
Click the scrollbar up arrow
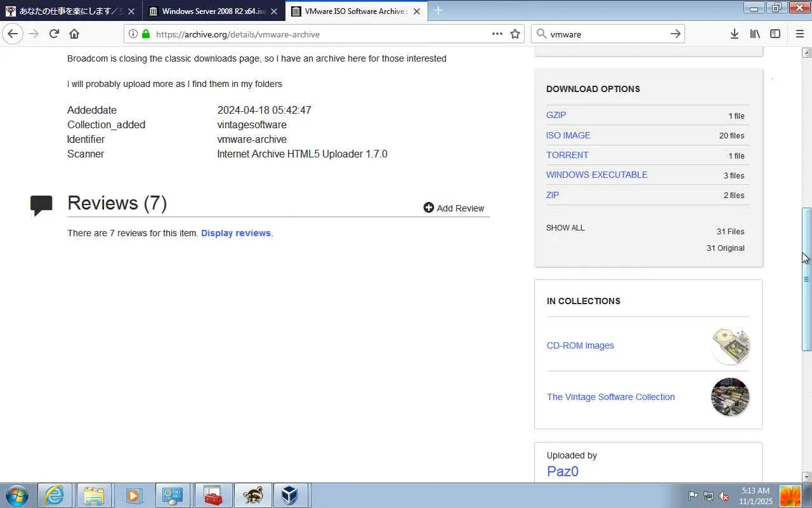[x=807, y=52]
